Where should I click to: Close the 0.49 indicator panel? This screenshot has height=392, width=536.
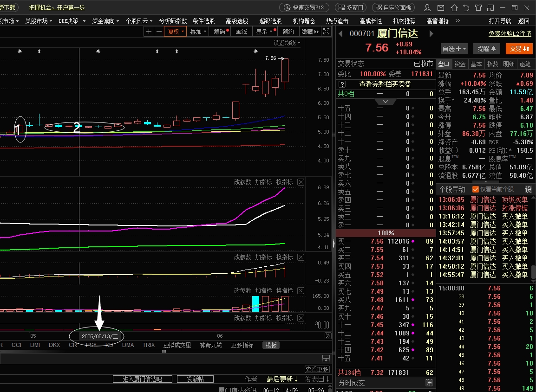pos(301,257)
